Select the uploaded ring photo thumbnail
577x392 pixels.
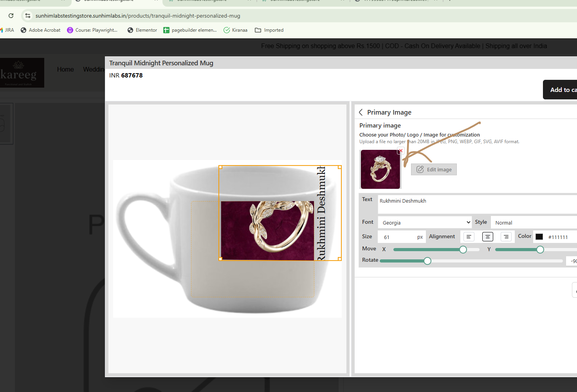380,169
